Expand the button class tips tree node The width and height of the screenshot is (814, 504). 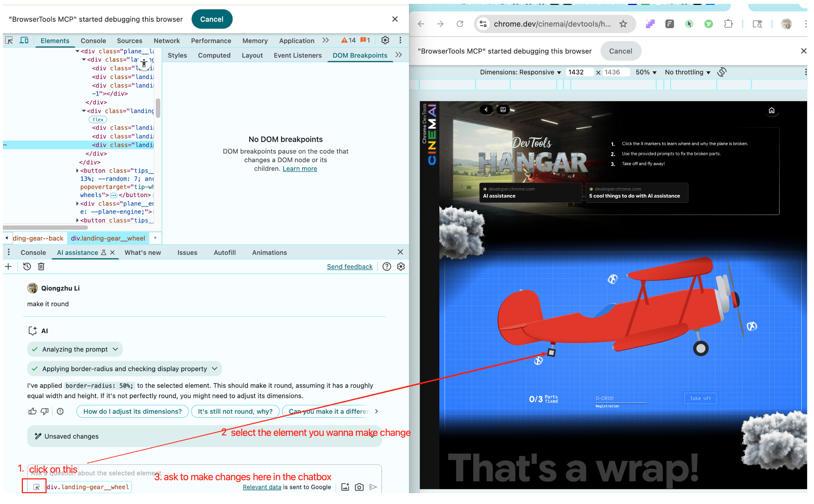[x=77, y=171]
